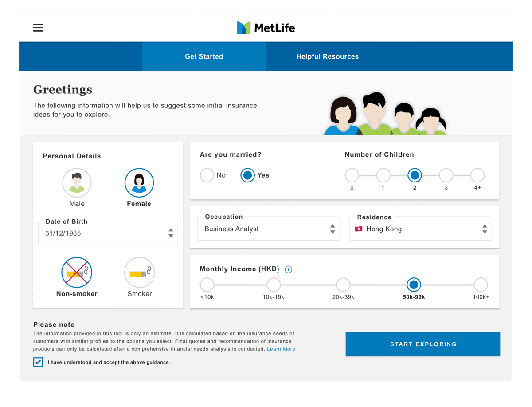Viewport: 532px width, 407px height.
Task: Choose the Non-smoker crossed cigarette icon
Action: coord(77,273)
